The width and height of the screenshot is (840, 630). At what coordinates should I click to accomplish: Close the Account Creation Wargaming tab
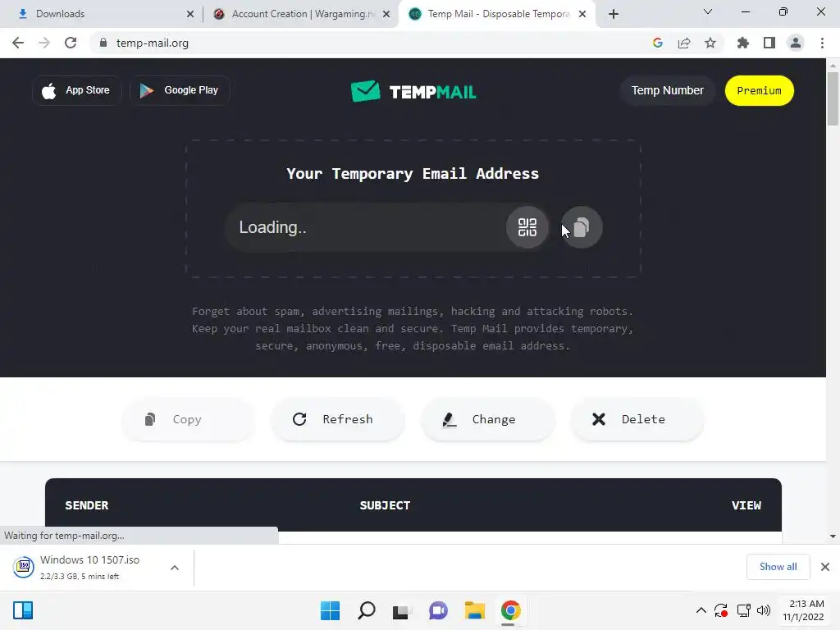pos(386,14)
